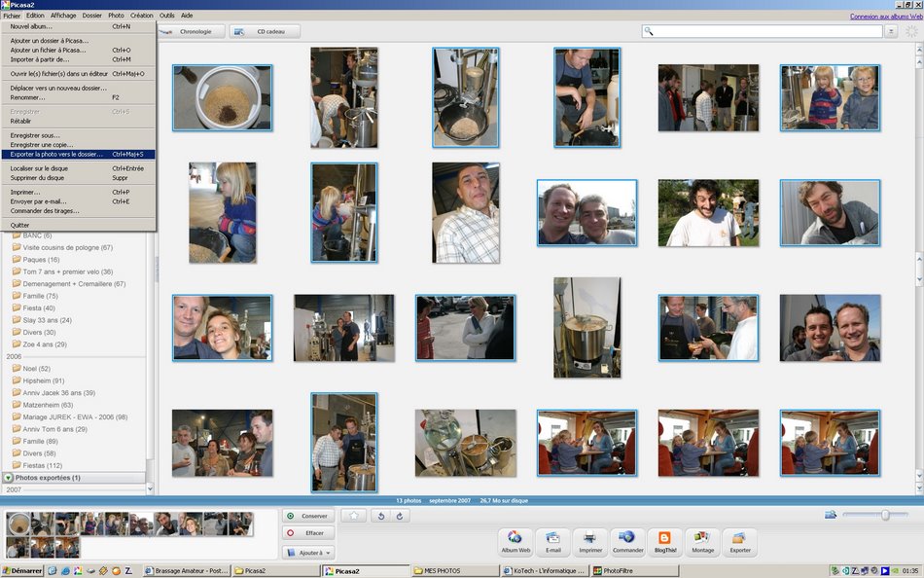924x578 pixels.
Task: Rotate photo clockwise
Action: 400,516
